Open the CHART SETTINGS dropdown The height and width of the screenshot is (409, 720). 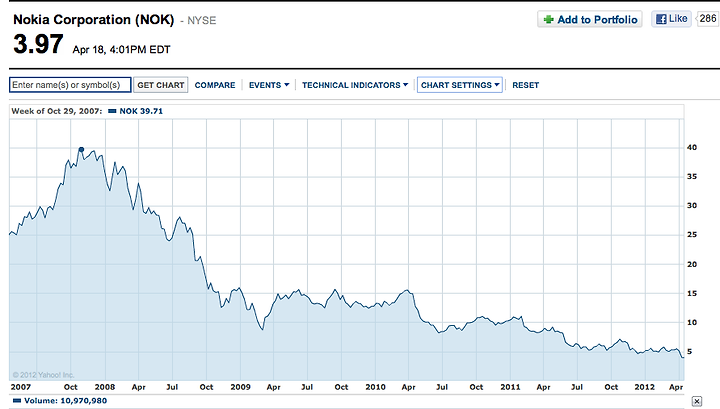coord(460,85)
